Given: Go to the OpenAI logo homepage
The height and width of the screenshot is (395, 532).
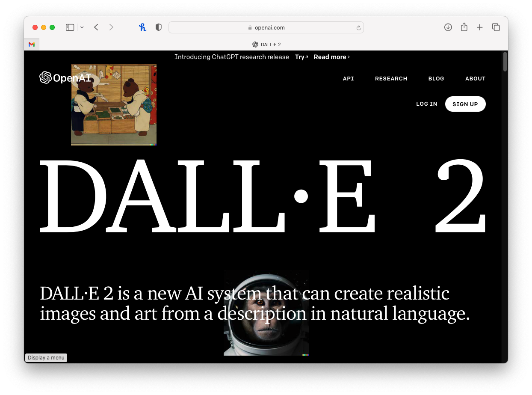Looking at the screenshot, I should coord(65,77).
